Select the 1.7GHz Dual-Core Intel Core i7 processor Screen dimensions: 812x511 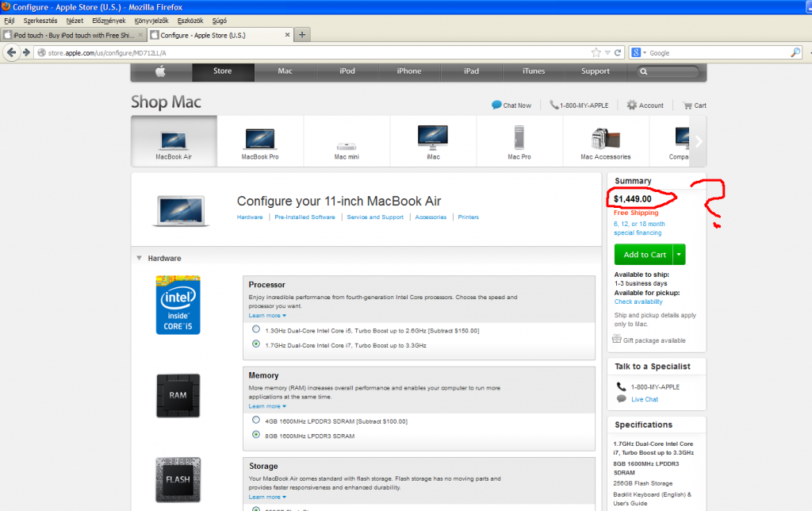(x=256, y=344)
